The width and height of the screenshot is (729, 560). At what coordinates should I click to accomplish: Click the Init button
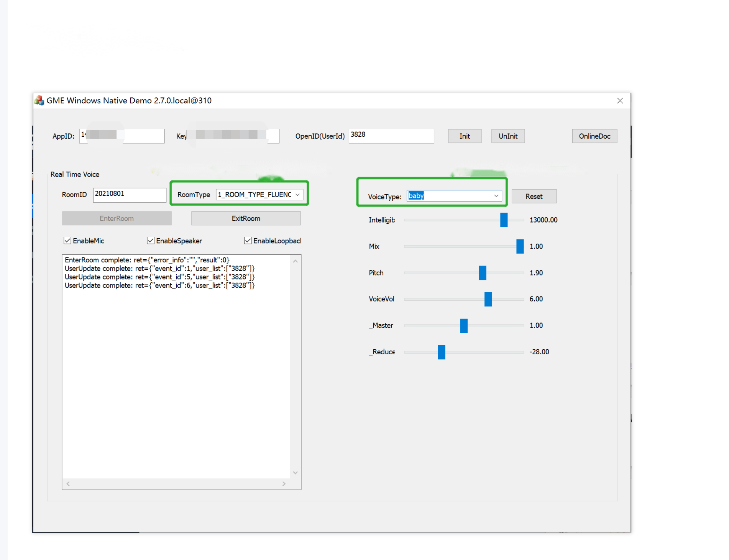pyautogui.click(x=465, y=136)
